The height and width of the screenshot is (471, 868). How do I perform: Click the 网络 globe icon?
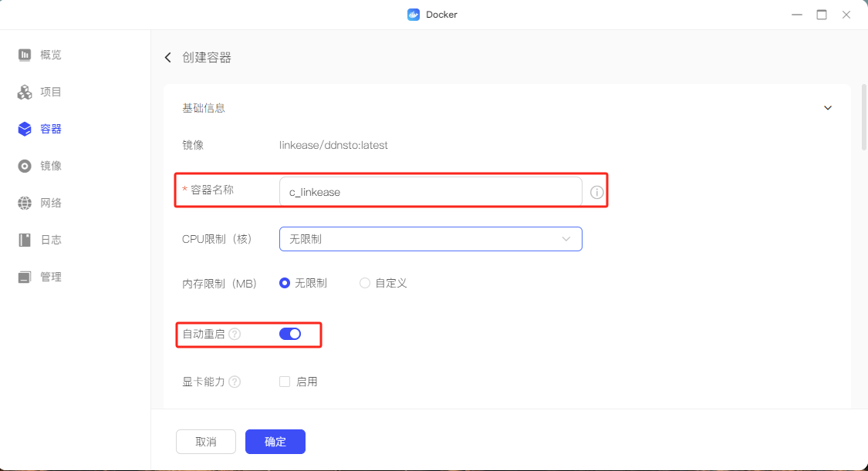(x=25, y=203)
